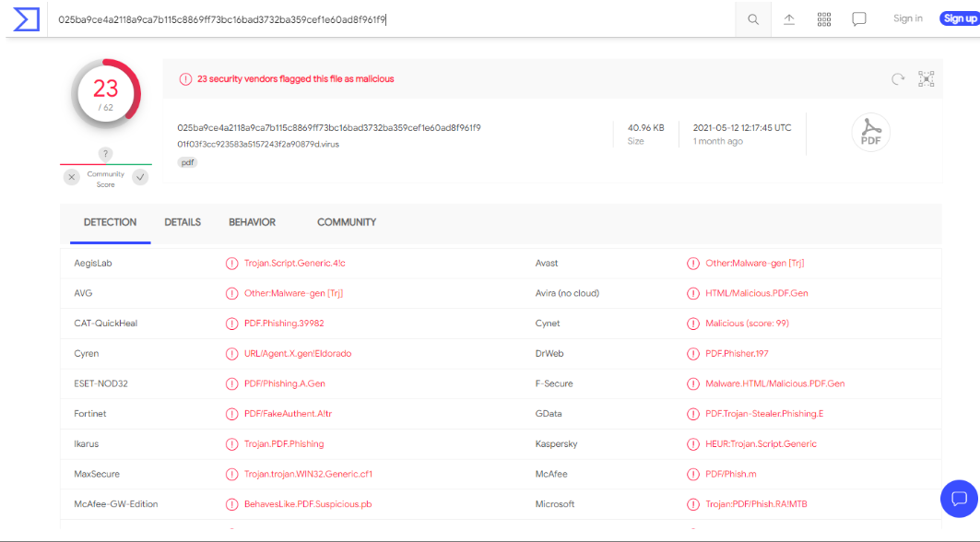Click the community score question mark
Screen dimensions: 980x542
point(106,154)
